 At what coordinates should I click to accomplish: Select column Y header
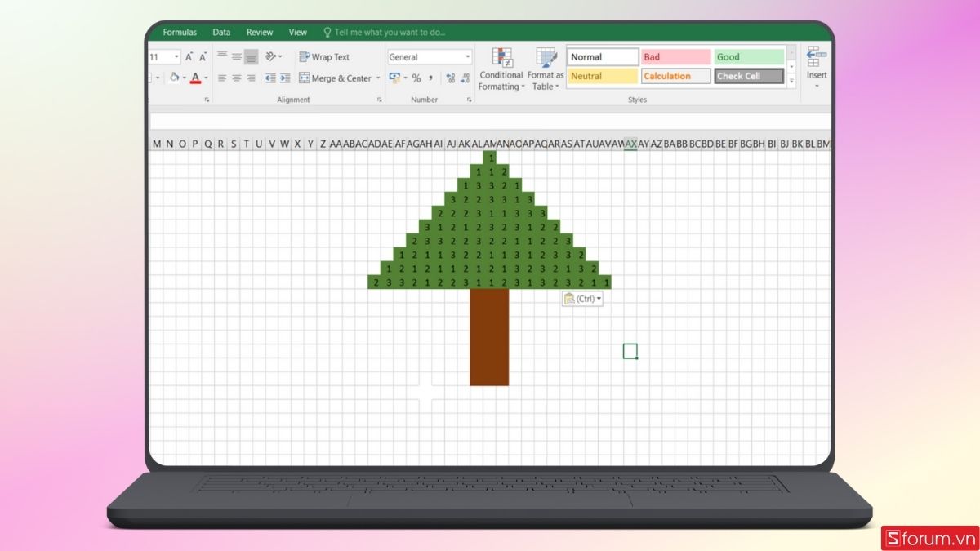[310, 144]
